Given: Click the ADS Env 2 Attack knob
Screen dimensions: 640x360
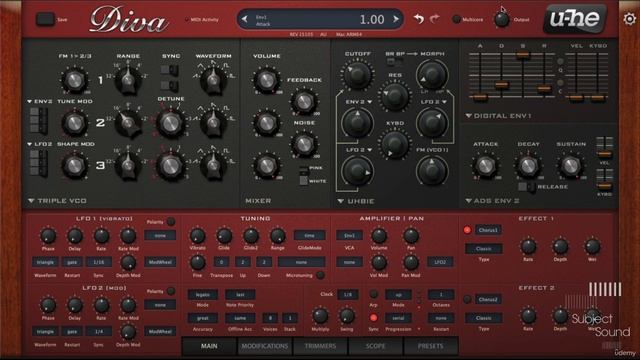Looking at the screenshot, I should point(485,165).
